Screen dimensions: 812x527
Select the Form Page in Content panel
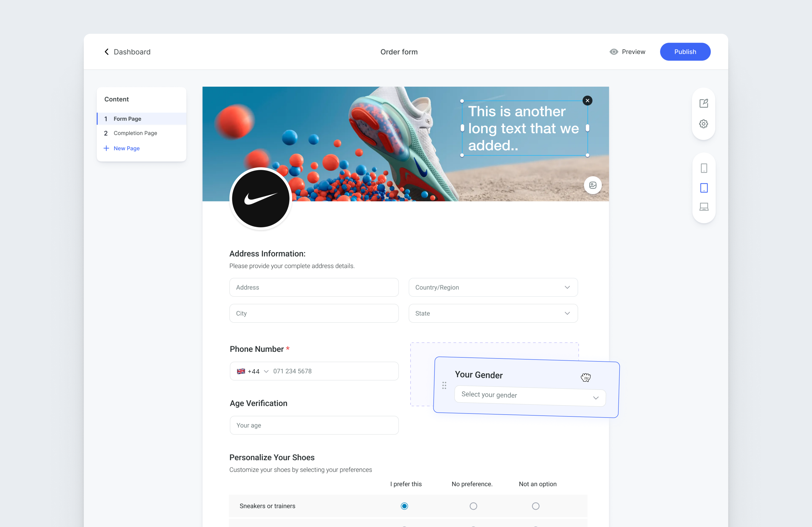[x=128, y=119]
